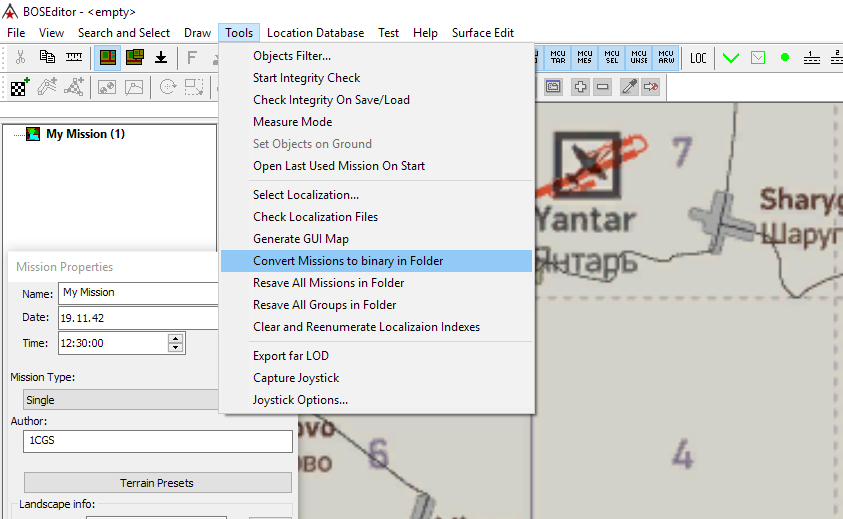The width and height of the screenshot is (843, 519).
Task: Click the line style 1 icon
Action: (812, 57)
